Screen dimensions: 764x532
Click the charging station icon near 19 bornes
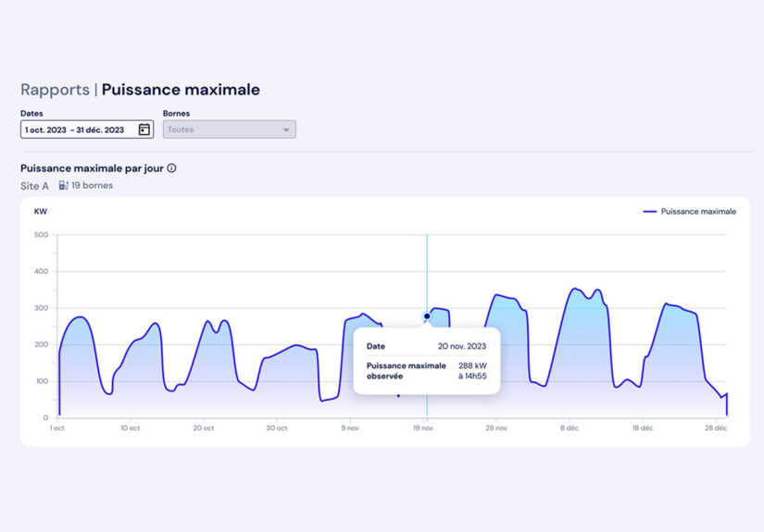pyautogui.click(x=64, y=185)
